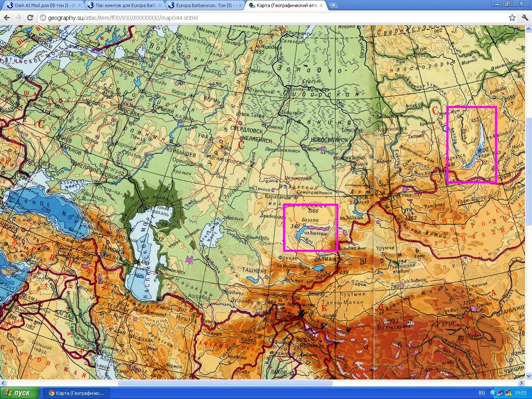Click the 'Душанбе' city label
532x399 pixels.
(241, 300)
